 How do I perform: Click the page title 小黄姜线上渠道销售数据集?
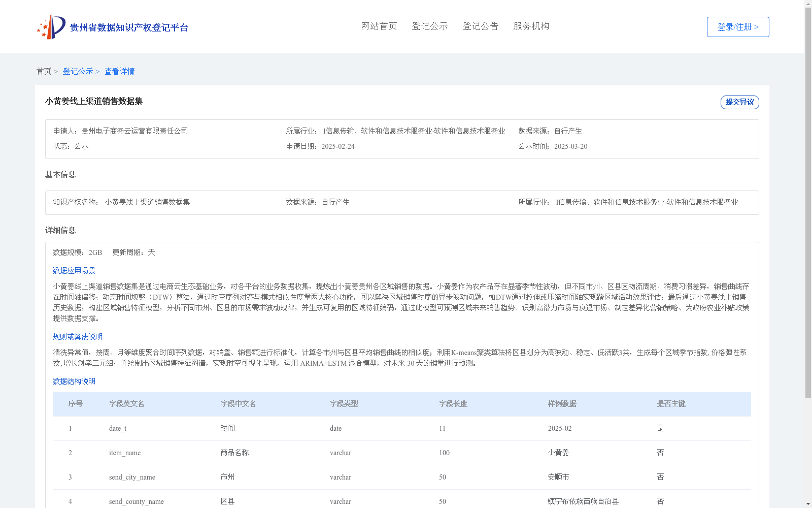(x=94, y=102)
